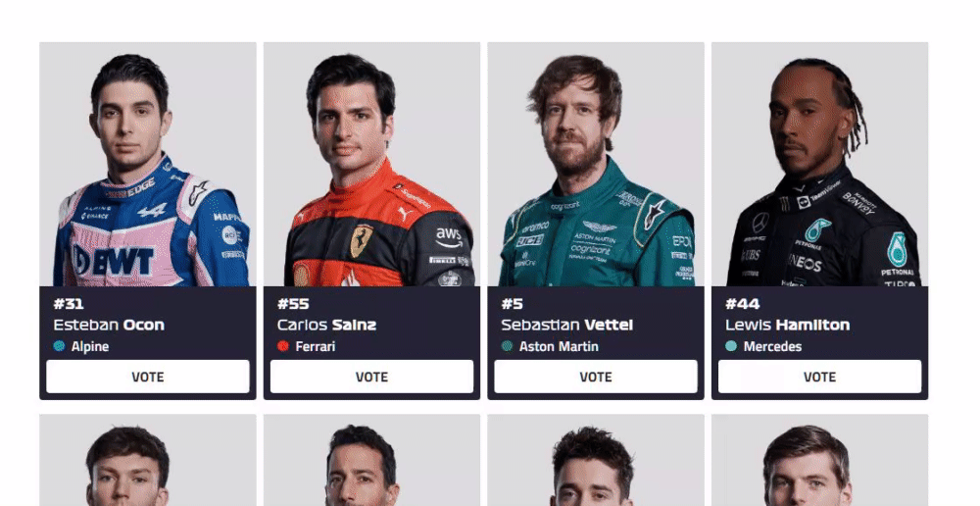Open second-row driver photo under Hamilton
Screen dimensions: 980x506
(819, 460)
